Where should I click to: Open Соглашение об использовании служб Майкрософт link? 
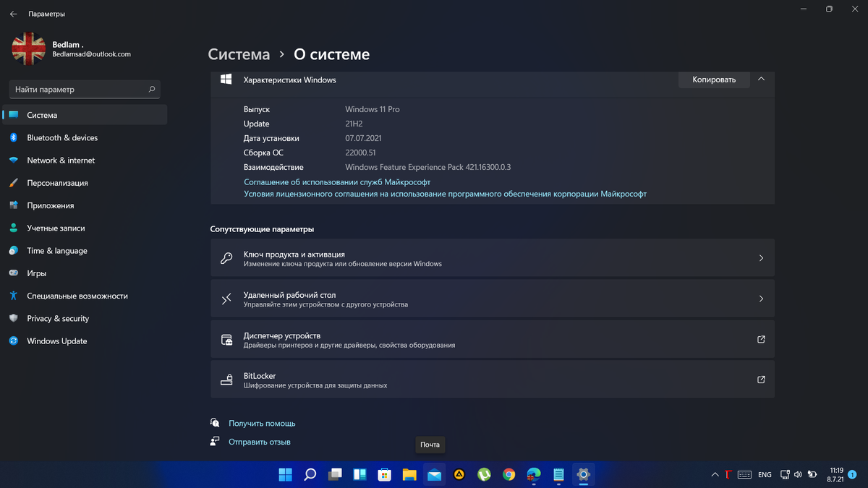pyautogui.click(x=337, y=182)
